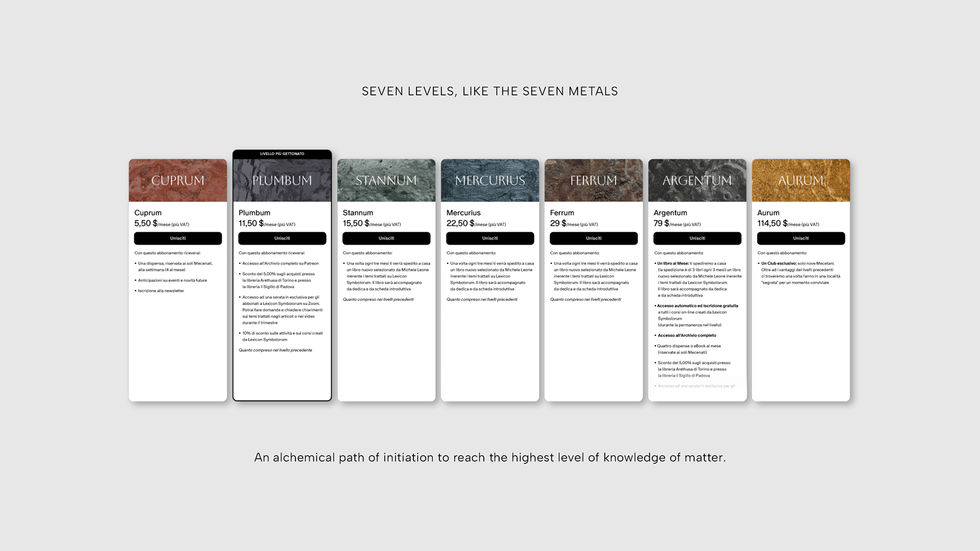Click the Unisciti button for Plumbum

coord(282,238)
